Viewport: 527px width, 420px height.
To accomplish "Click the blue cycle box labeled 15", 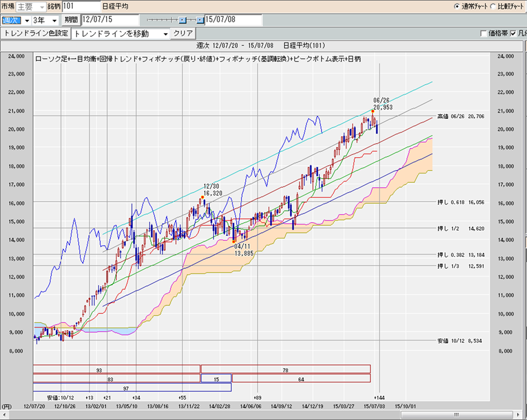I will click(x=216, y=378).
